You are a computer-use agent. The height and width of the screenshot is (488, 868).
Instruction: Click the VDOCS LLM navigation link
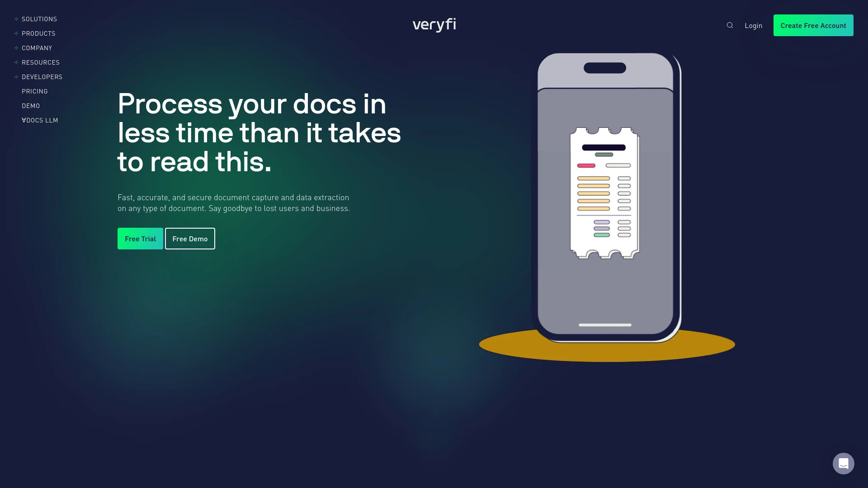40,120
